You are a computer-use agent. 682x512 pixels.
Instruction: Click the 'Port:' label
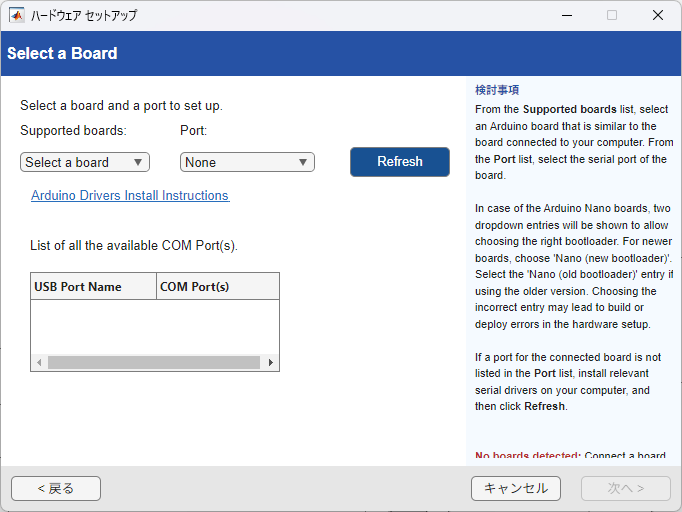coord(194,131)
